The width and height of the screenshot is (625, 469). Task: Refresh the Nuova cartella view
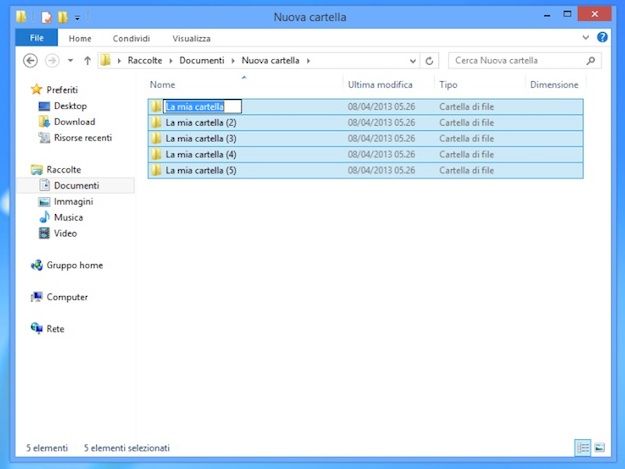pyautogui.click(x=429, y=61)
